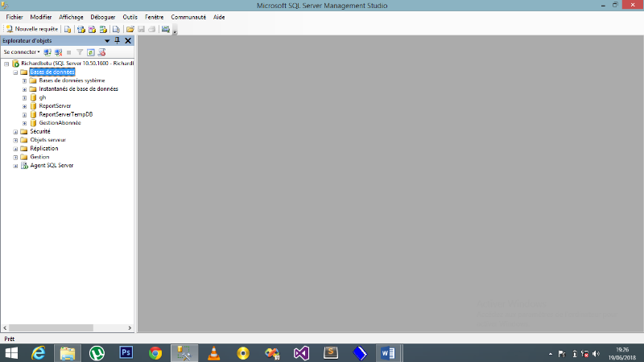Screen dimensions: 644x362
Task: Open Photoshop from the taskbar
Action: 126,353
